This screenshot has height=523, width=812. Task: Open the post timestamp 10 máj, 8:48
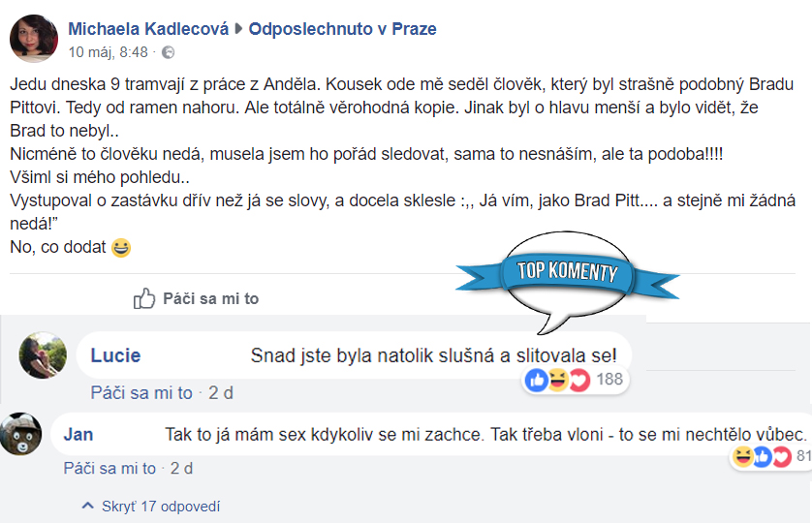pos(108,52)
